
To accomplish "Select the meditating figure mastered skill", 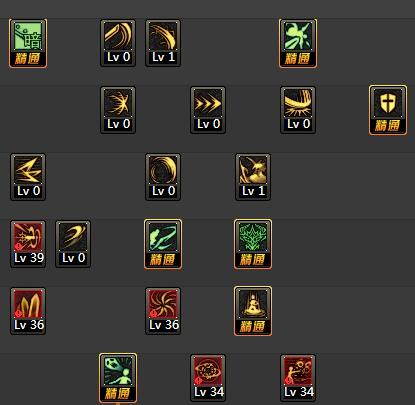I will (x=253, y=311).
